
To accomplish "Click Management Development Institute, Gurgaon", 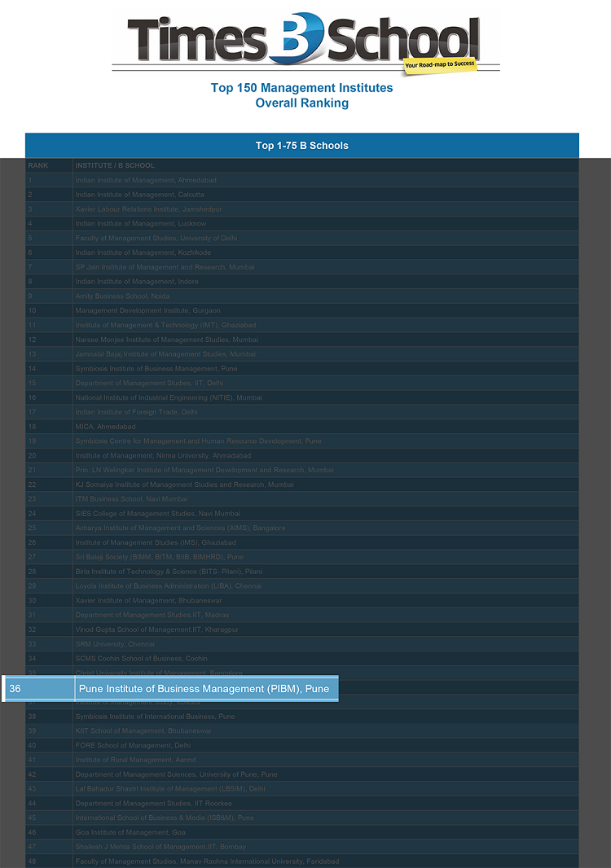I will pos(148,310).
